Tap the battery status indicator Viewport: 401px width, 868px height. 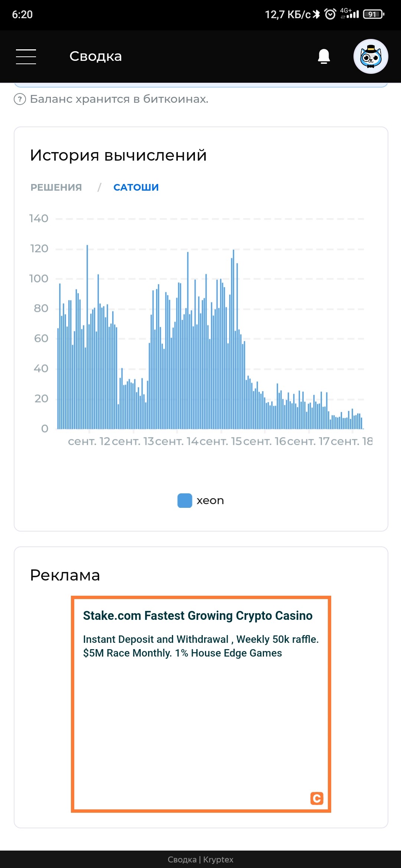[374, 14]
